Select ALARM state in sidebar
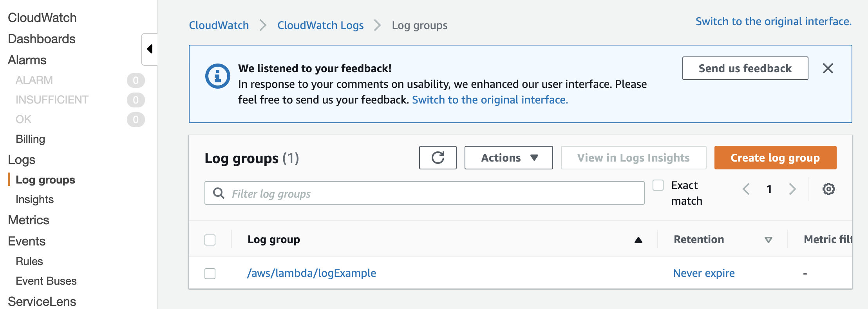Viewport: 868px width, 309px height. (x=34, y=80)
